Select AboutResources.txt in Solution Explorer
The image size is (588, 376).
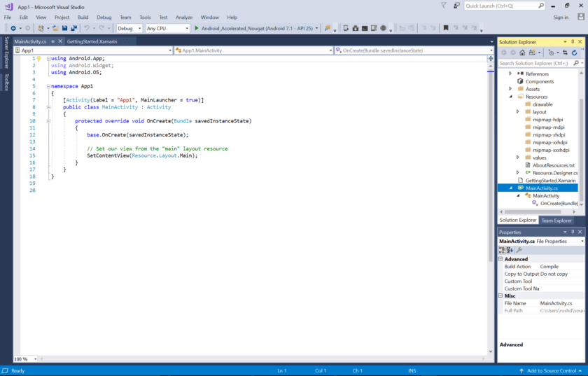[554, 165]
